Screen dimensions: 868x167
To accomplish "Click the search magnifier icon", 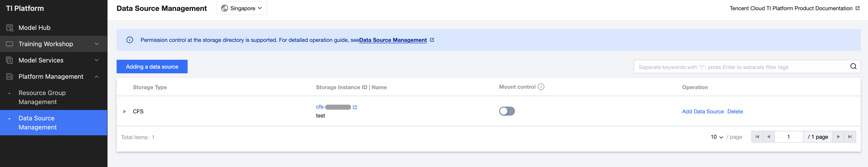I will pos(853,67).
